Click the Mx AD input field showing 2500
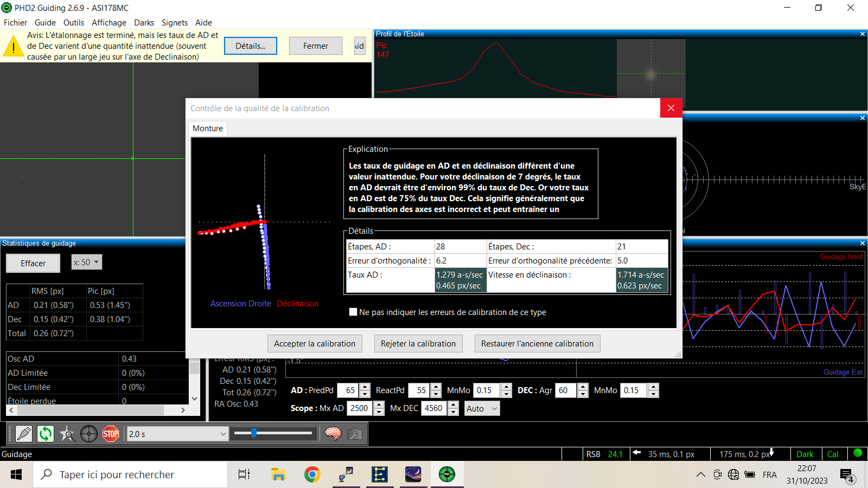The image size is (868, 488). (361, 408)
